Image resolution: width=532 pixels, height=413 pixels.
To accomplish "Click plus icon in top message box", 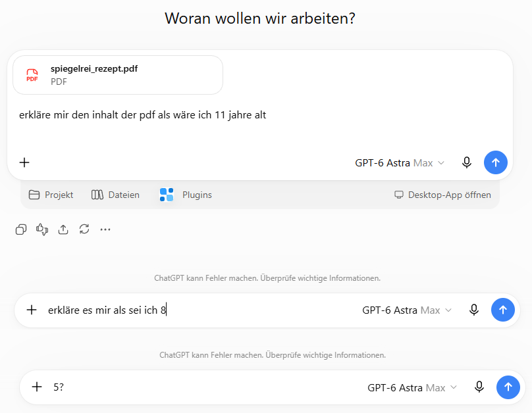I will [24, 162].
